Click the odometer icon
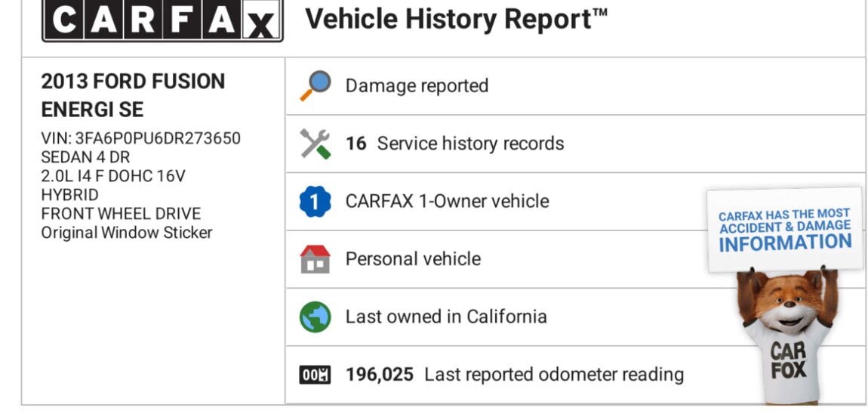 [x=315, y=375]
